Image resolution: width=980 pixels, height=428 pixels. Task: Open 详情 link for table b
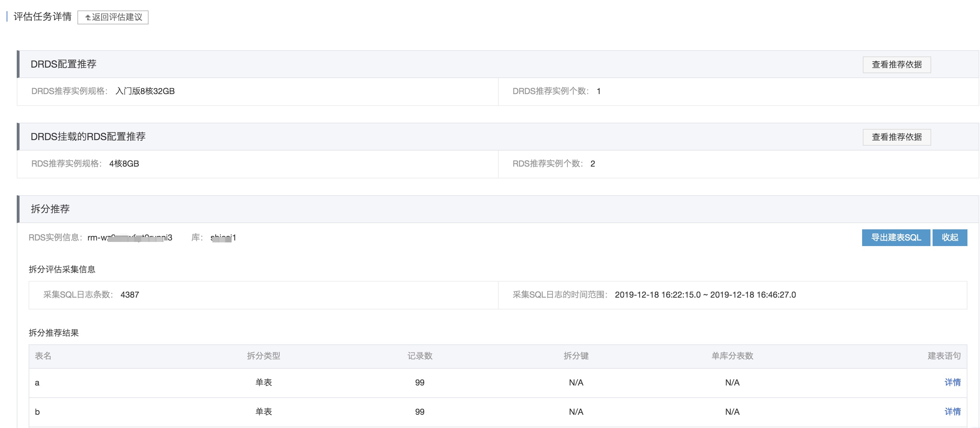pyautogui.click(x=952, y=412)
